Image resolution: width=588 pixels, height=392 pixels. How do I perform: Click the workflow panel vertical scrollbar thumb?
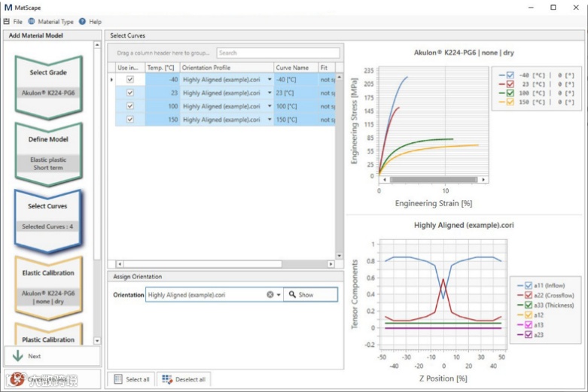(x=97, y=154)
